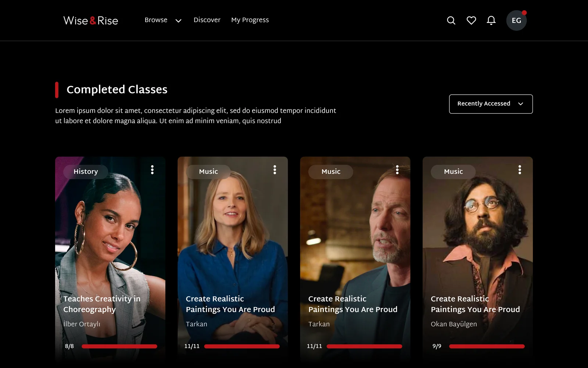Open three-dot menu on third Music card

(397, 170)
